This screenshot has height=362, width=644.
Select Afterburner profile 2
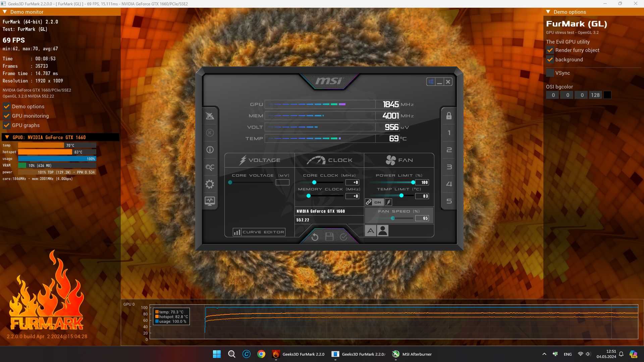[x=449, y=150]
